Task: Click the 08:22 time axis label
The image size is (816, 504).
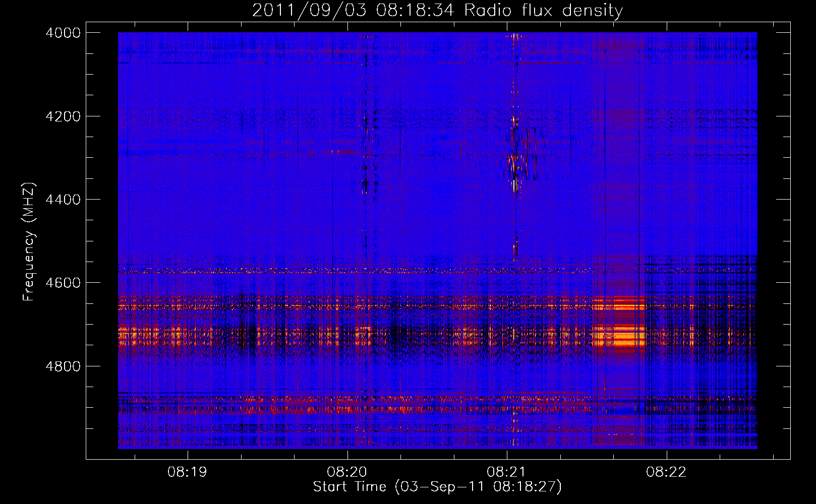Action: click(666, 472)
